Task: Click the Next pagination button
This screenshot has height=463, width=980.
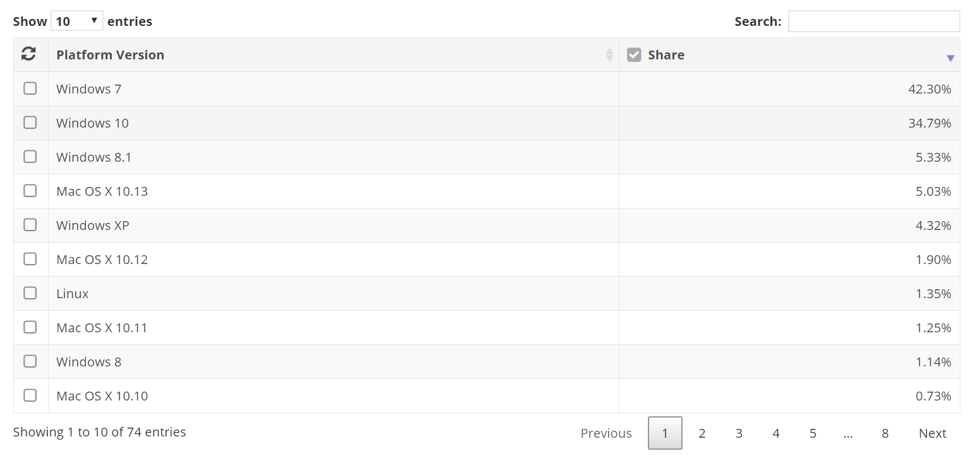Action: [932, 433]
